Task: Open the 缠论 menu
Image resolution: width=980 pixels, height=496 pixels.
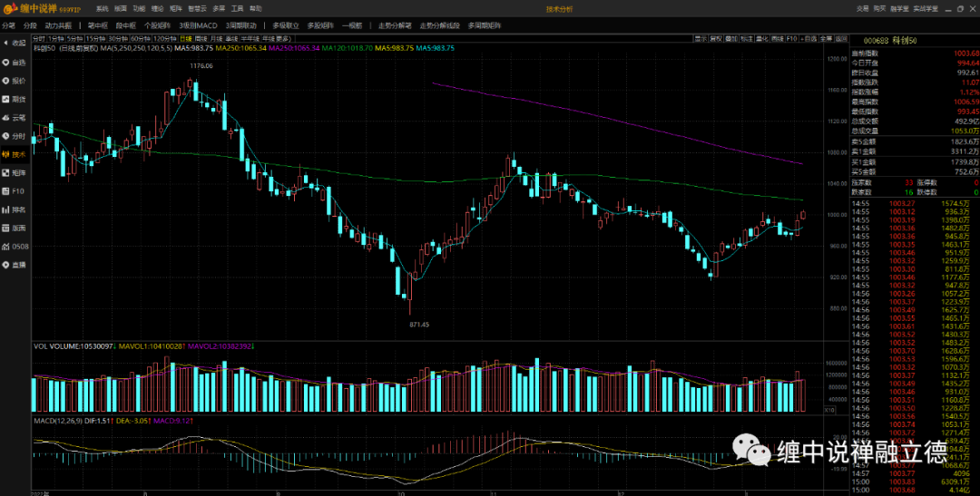Action: pos(158,9)
